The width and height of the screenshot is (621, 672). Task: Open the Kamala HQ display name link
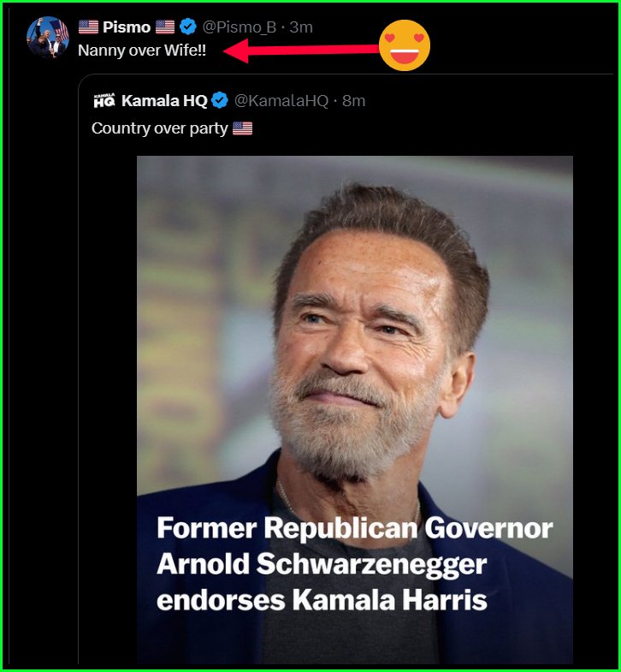pyautogui.click(x=164, y=101)
